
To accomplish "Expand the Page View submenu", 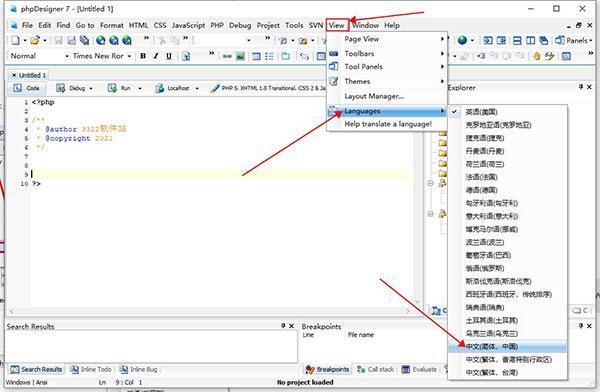I will (387, 39).
